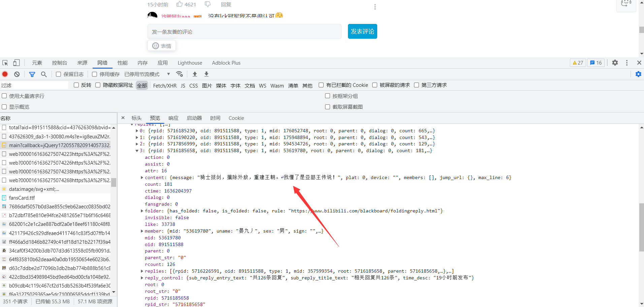Clear the network log icon

17,74
